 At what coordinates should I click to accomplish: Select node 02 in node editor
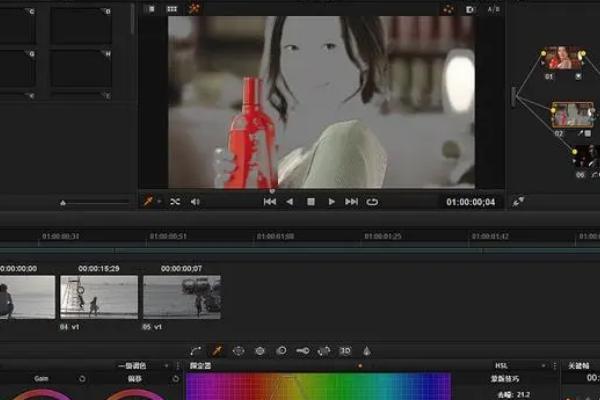pos(572,113)
